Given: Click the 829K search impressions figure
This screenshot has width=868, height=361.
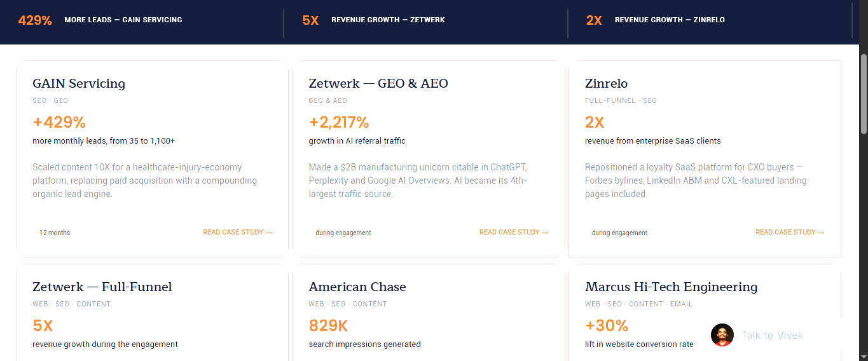Looking at the screenshot, I should [328, 326].
